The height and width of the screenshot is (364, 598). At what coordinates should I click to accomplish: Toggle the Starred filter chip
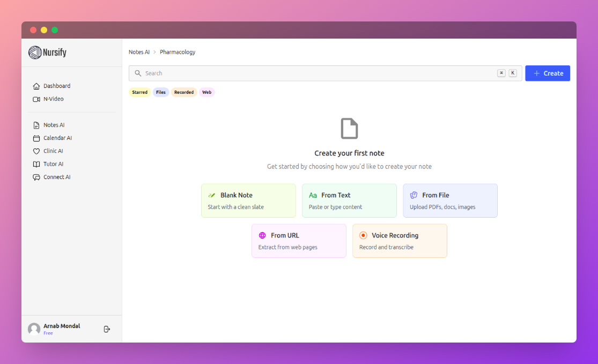click(x=139, y=92)
